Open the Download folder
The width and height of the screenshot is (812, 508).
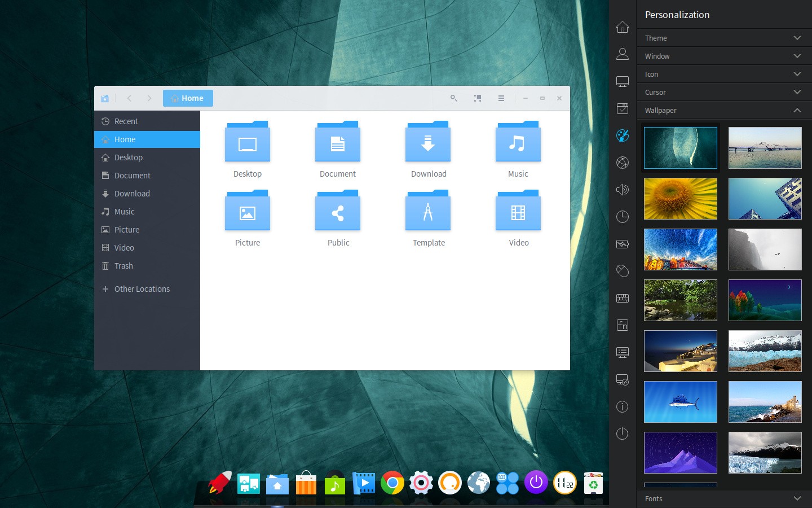click(x=428, y=144)
